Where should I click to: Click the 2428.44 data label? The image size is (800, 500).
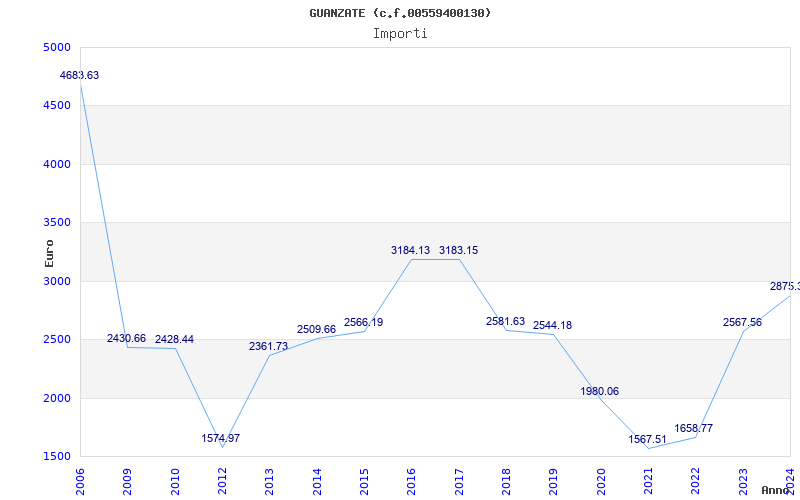(x=174, y=339)
